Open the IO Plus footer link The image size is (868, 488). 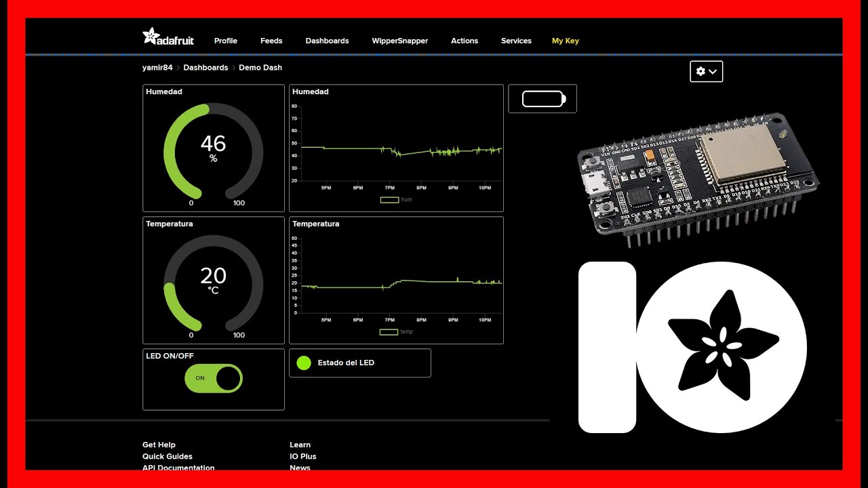(303, 456)
